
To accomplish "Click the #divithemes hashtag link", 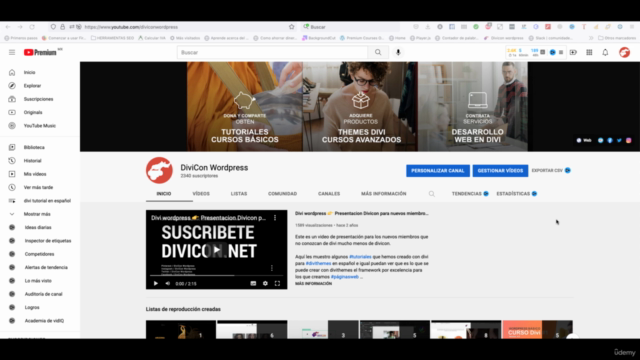I will (318, 264).
